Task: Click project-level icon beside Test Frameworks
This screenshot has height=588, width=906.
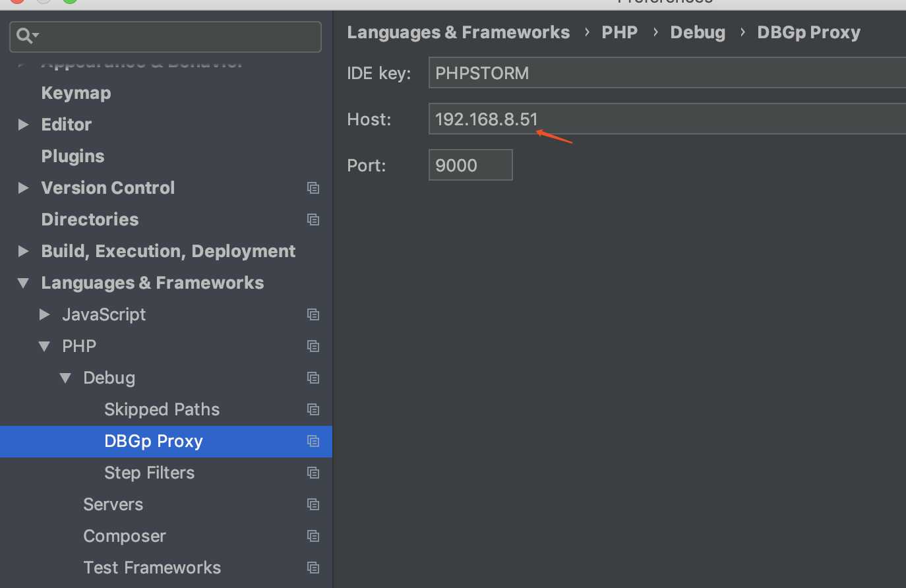Action: point(313,568)
